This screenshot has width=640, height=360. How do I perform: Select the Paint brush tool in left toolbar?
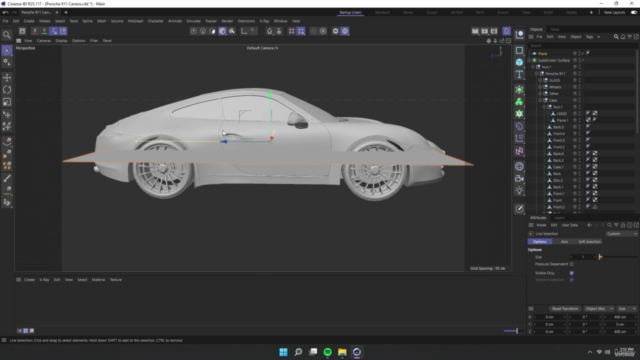point(7,178)
